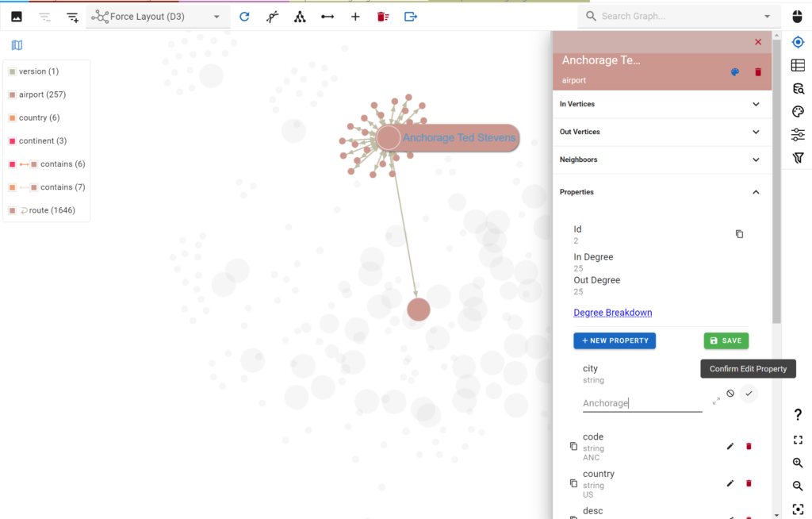Open the Force Layout (D3) dropdown

pyautogui.click(x=156, y=16)
